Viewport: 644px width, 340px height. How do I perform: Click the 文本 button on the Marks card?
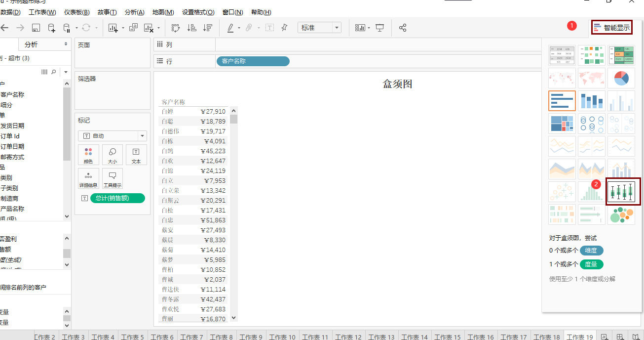pos(136,155)
